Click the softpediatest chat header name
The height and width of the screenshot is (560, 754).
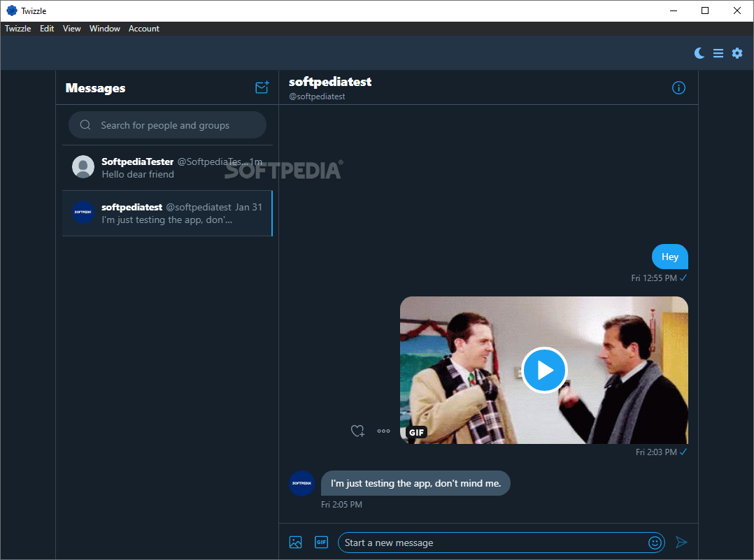tap(330, 82)
